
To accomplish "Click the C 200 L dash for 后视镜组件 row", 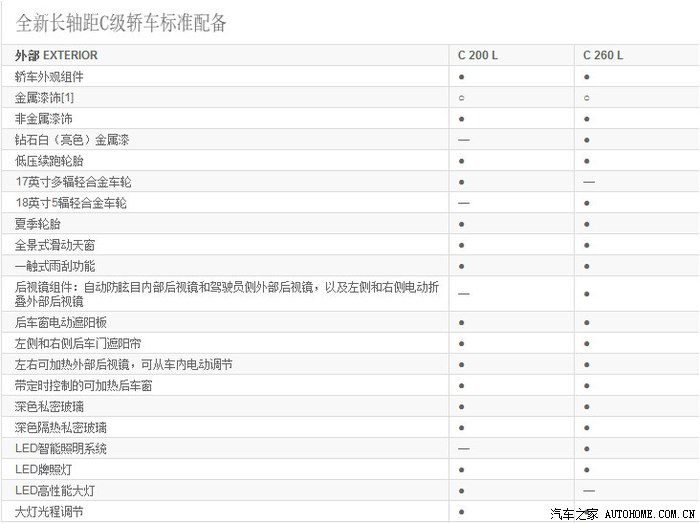I will (464, 294).
